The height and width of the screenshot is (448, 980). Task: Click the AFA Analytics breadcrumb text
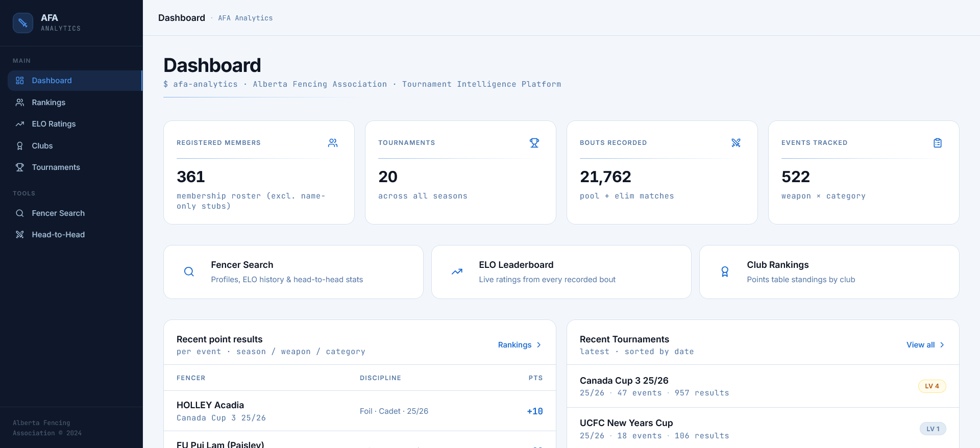(x=246, y=18)
